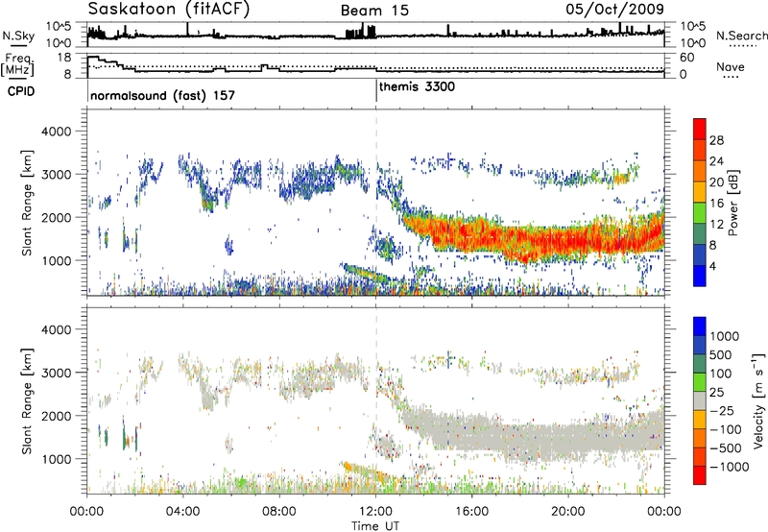The height and width of the screenshot is (532, 768).
Task: Select the 'themis 3300' CPID entry
Action: [x=417, y=86]
